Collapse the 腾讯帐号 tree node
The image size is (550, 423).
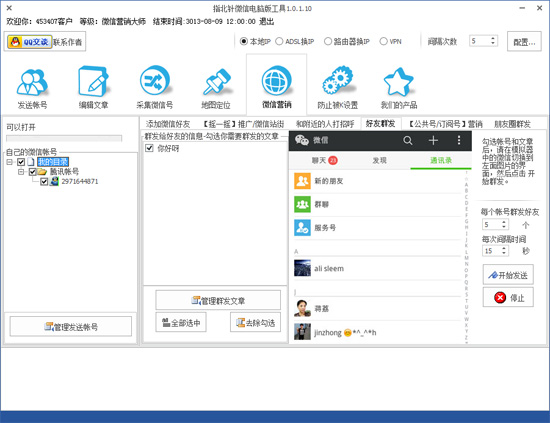click(21, 172)
